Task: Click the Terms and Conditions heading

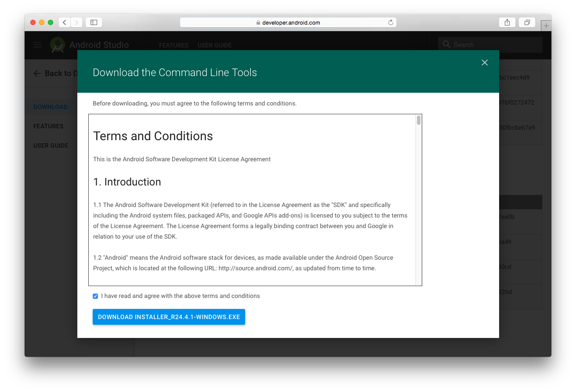Action: coord(153,136)
